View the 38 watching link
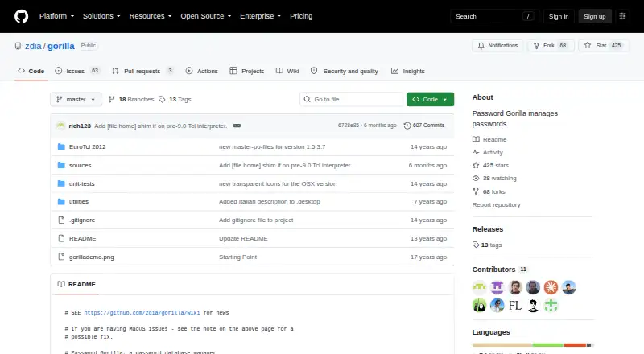 494,179
